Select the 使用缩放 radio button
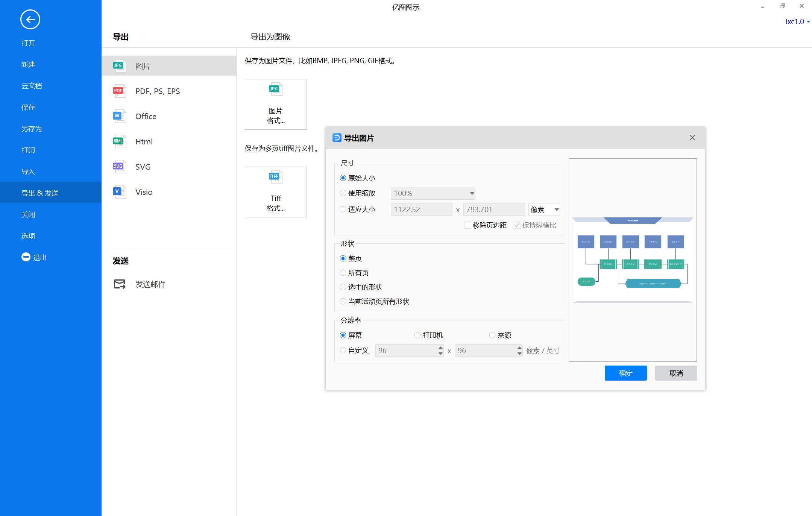812x516 pixels. click(343, 193)
